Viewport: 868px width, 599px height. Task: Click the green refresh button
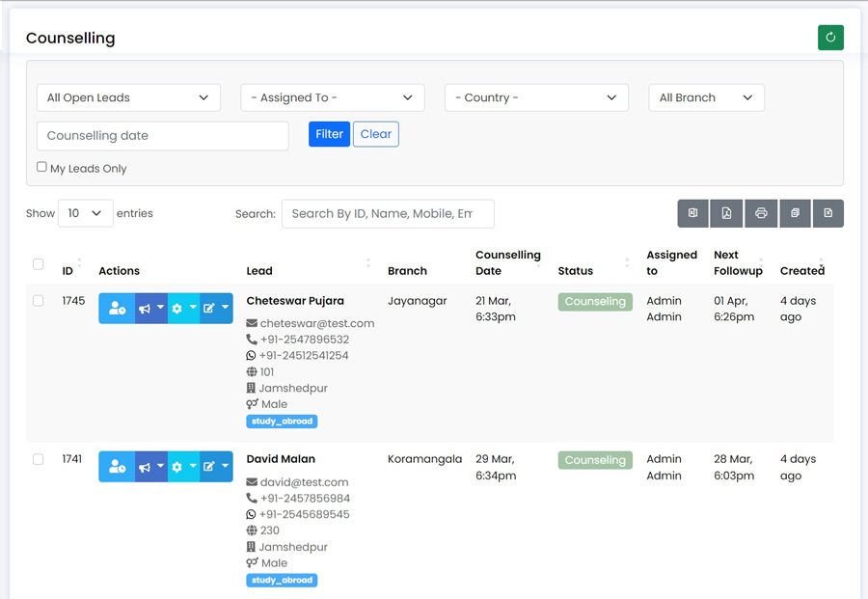coord(830,38)
